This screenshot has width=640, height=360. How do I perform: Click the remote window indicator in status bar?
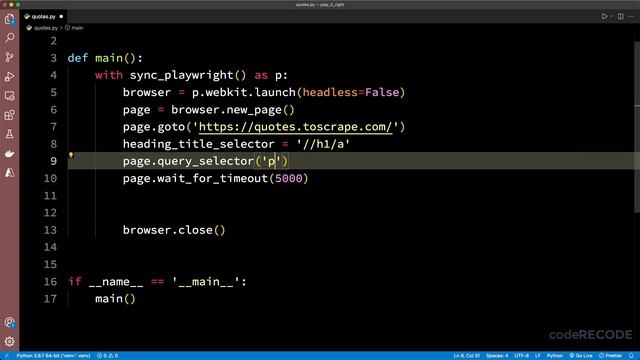(x=6, y=356)
